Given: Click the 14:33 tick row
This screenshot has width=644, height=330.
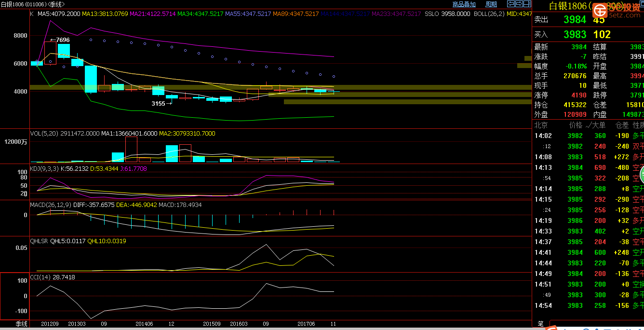Looking at the screenshot, I should pos(588,231).
